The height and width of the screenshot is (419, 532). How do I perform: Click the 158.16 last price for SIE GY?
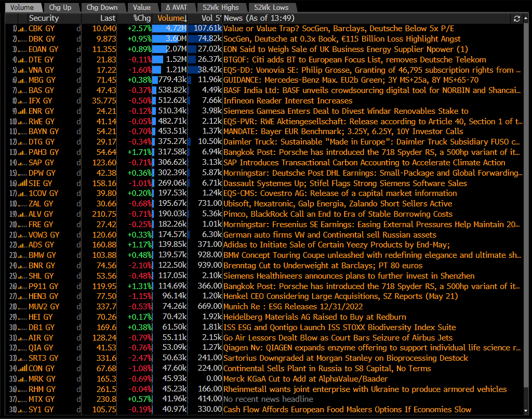pyautogui.click(x=104, y=184)
